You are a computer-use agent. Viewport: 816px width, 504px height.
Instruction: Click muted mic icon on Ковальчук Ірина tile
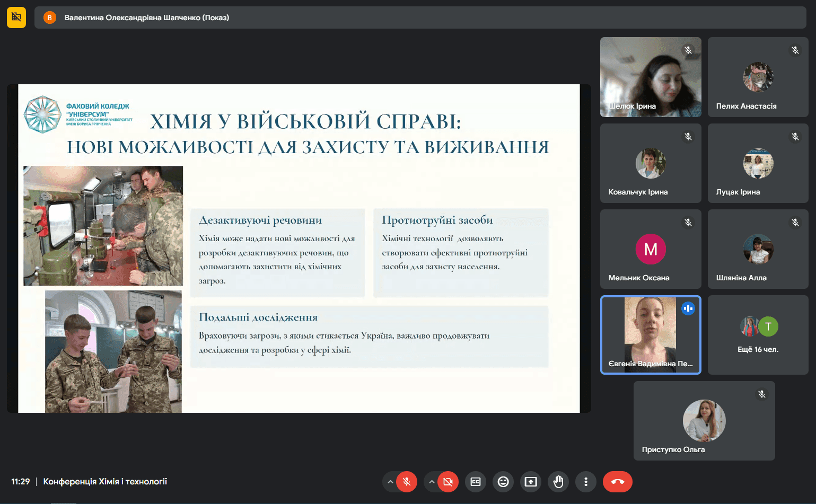(x=688, y=137)
